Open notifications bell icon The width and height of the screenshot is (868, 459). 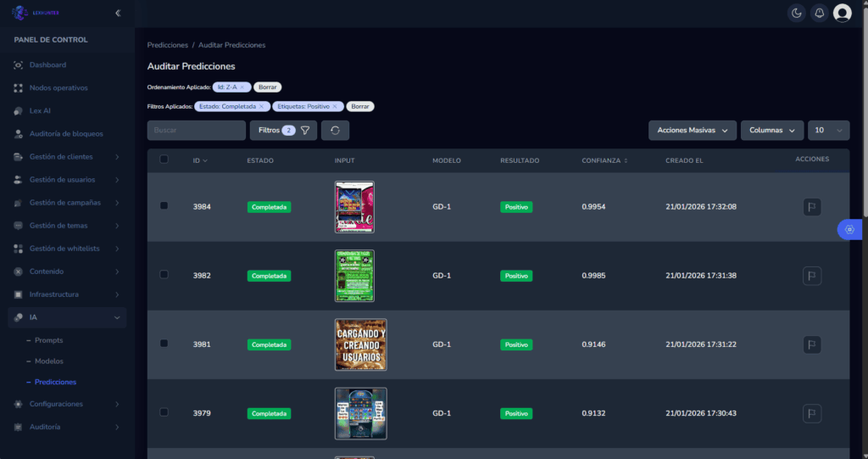coord(819,13)
